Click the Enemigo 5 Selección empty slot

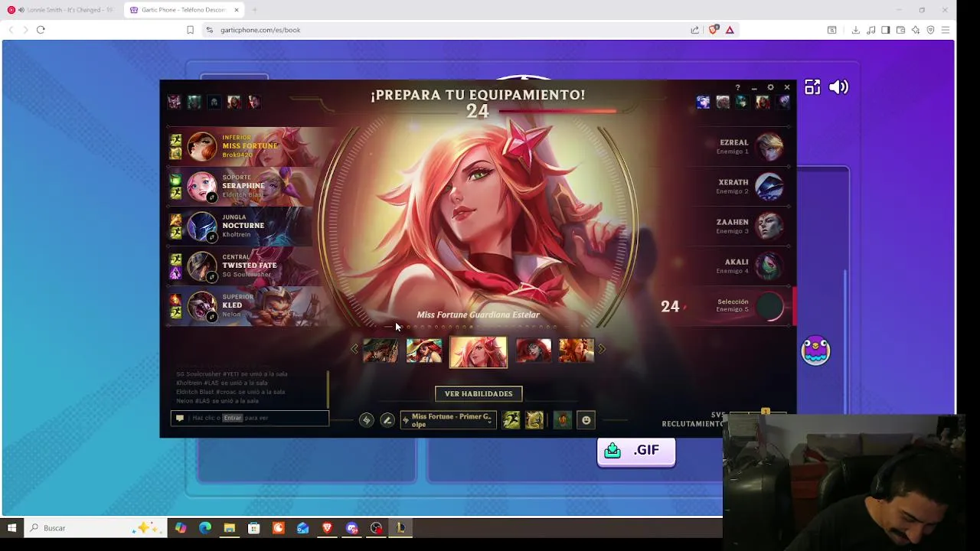point(769,305)
